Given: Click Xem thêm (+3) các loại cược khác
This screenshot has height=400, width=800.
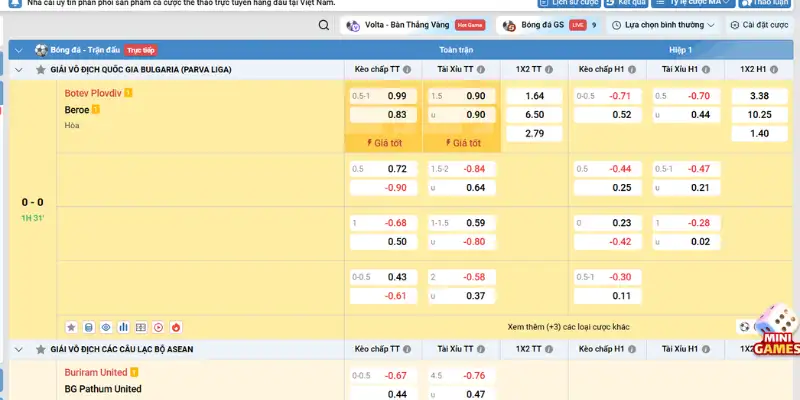Looking at the screenshot, I should pyautogui.click(x=568, y=326).
